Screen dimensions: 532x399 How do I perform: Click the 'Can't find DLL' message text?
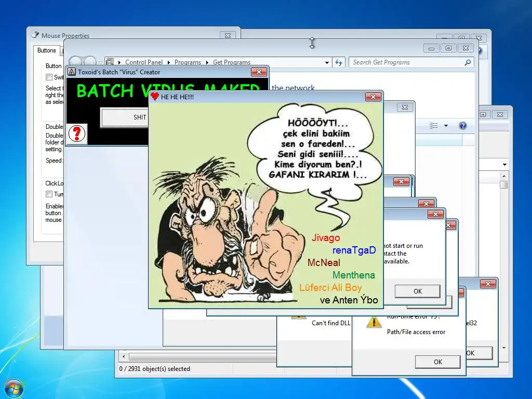(331, 323)
